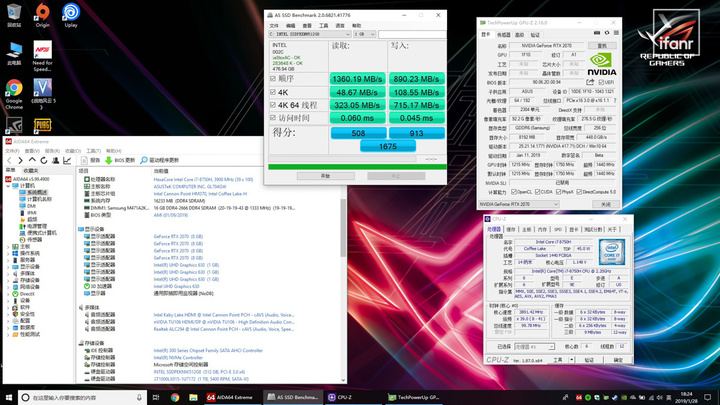Click 确定 OK button in CPU-Z
Viewport: 720px width, 405px height.
click(x=618, y=360)
